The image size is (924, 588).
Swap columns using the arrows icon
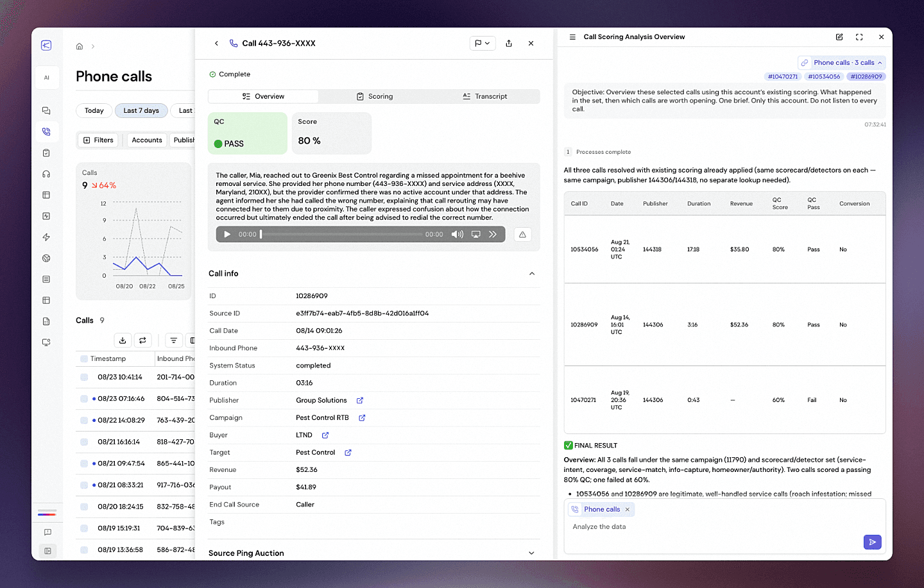click(142, 340)
